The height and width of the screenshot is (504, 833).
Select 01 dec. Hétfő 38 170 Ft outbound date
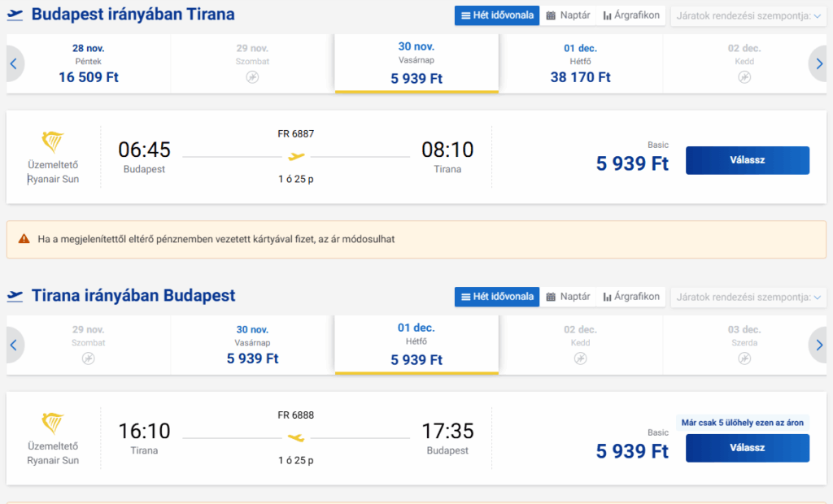pos(581,64)
